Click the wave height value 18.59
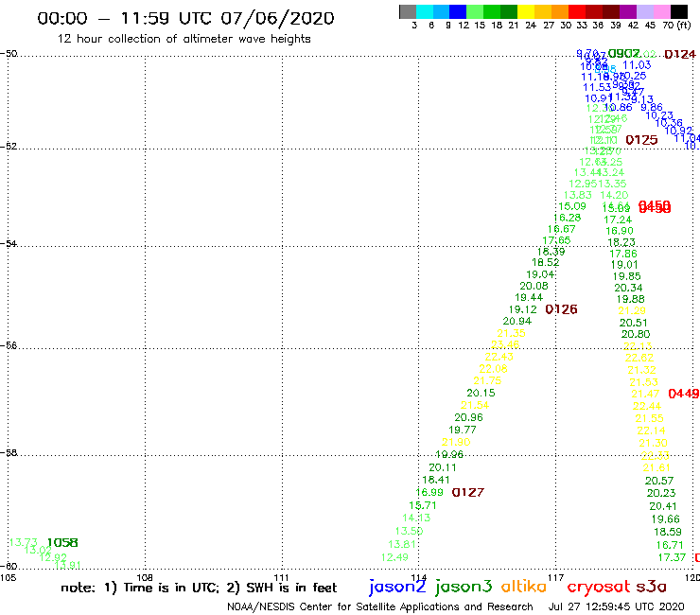The width and height of the screenshot is (700, 615). tap(668, 533)
